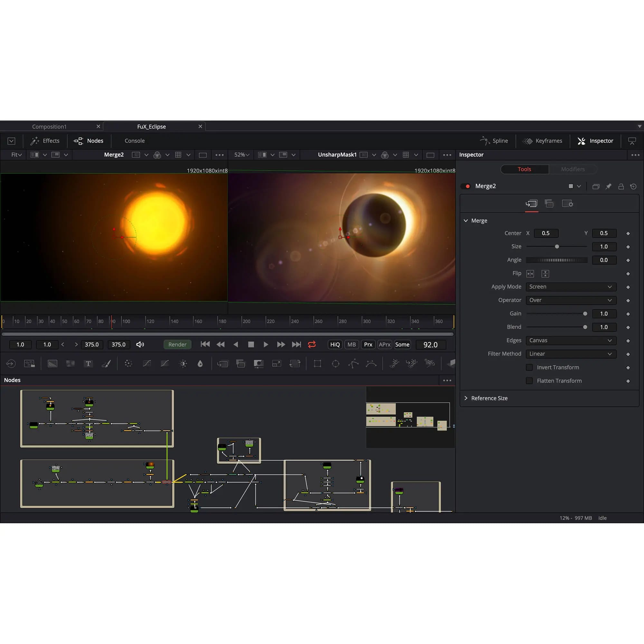The height and width of the screenshot is (644, 644).
Task: Add a Rectangle mask node
Action: tap(317, 363)
